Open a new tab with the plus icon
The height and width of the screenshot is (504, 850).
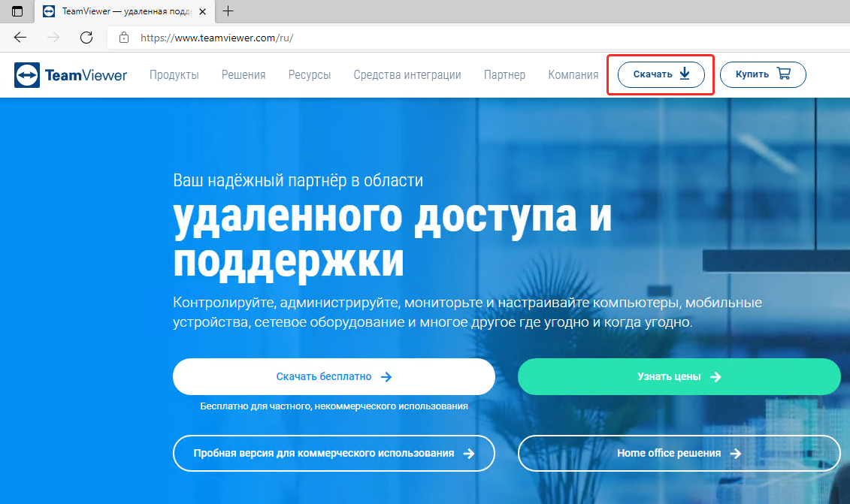coord(228,11)
